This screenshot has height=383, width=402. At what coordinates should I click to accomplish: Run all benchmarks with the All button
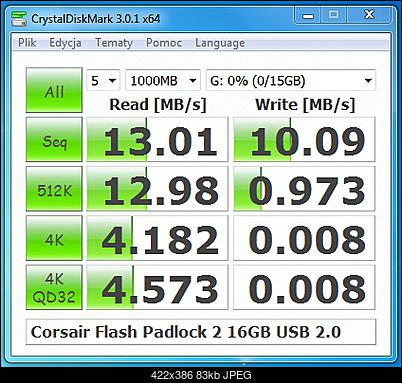tap(54, 90)
